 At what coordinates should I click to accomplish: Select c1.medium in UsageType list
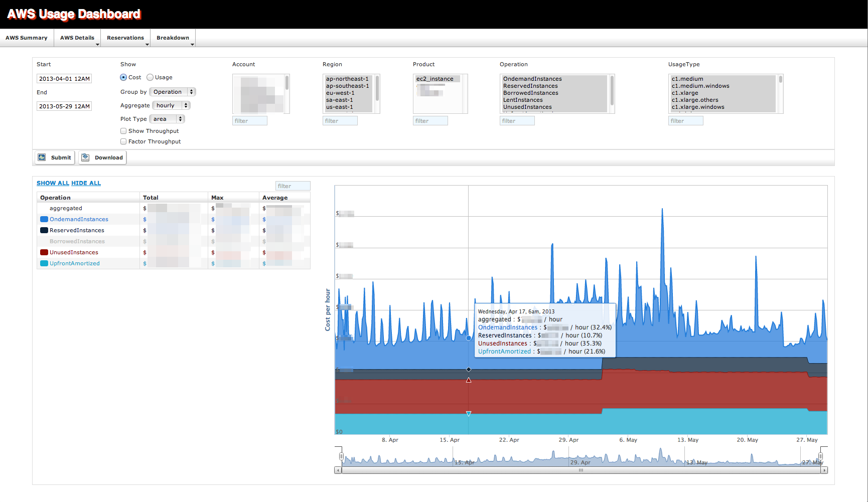pyautogui.click(x=723, y=79)
